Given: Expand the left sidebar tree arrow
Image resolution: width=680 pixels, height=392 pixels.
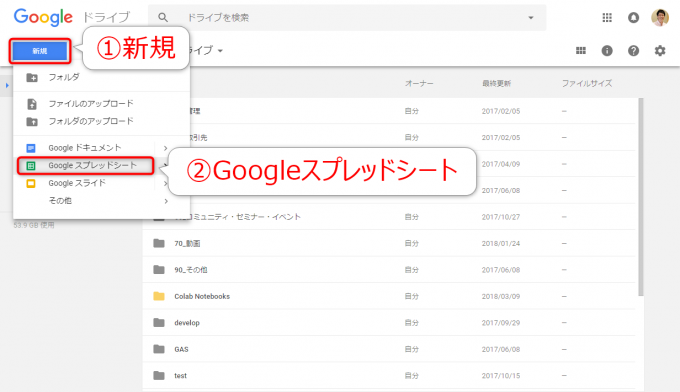Looking at the screenshot, I should pos(7,85).
